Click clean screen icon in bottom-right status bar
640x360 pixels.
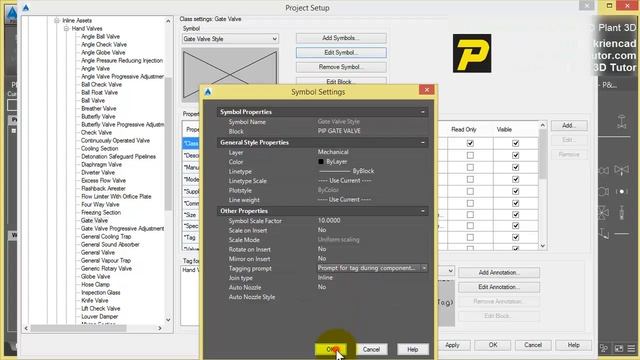[619, 348]
